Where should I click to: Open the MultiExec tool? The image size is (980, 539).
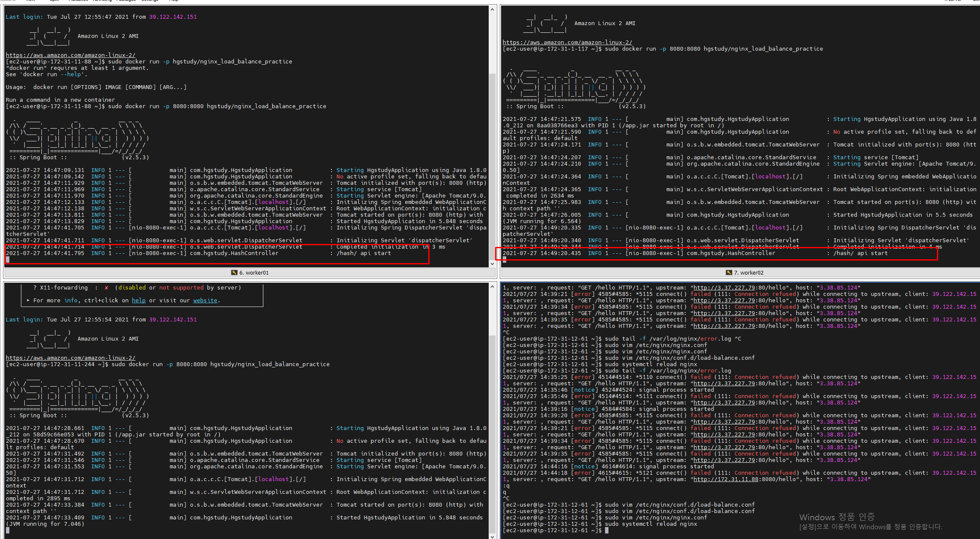(79, 1)
